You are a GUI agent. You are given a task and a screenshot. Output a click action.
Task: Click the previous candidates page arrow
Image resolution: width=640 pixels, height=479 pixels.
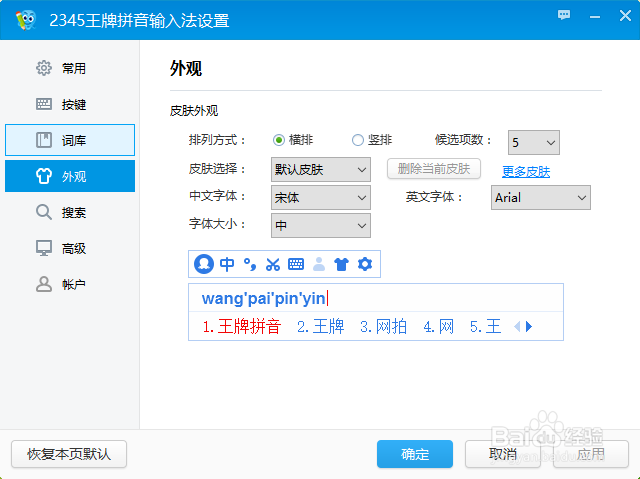tap(517, 326)
